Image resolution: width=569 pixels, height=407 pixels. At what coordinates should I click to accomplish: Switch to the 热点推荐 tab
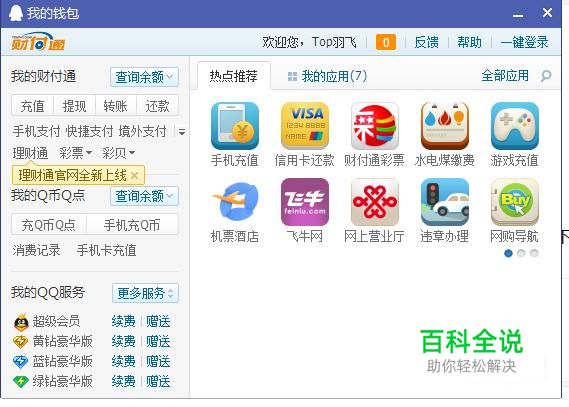pyautogui.click(x=234, y=76)
